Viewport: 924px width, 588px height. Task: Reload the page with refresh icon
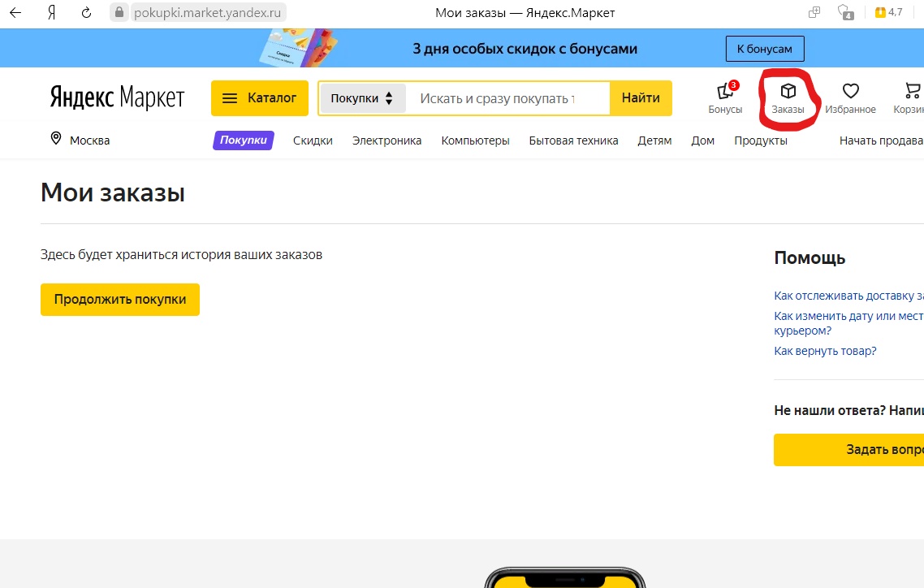pyautogui.click(x=87, y=13)
